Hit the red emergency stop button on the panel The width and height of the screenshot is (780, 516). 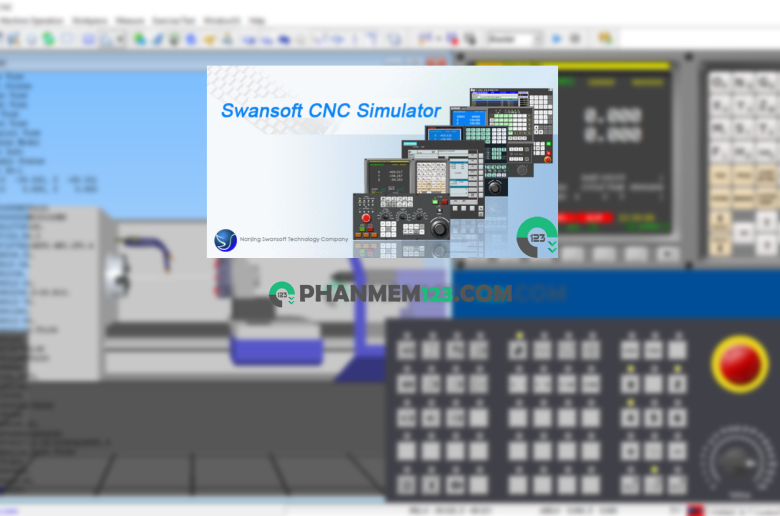(740, 364)
